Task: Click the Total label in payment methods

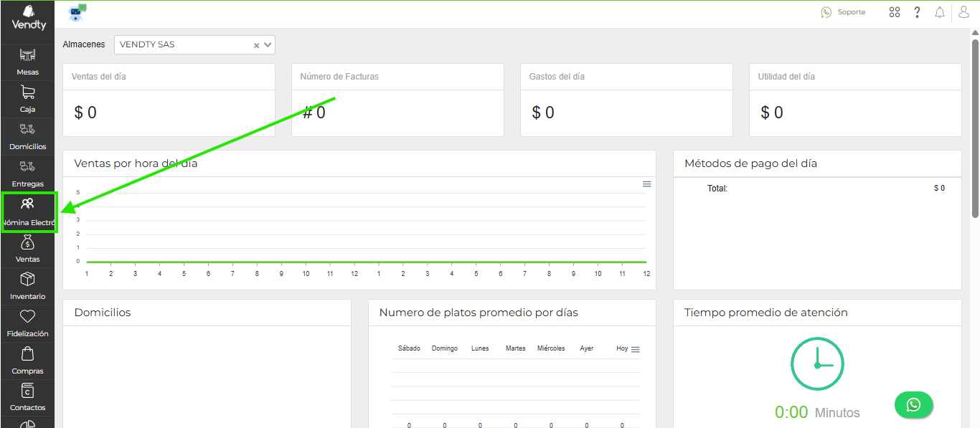Action: click(717, 189)
